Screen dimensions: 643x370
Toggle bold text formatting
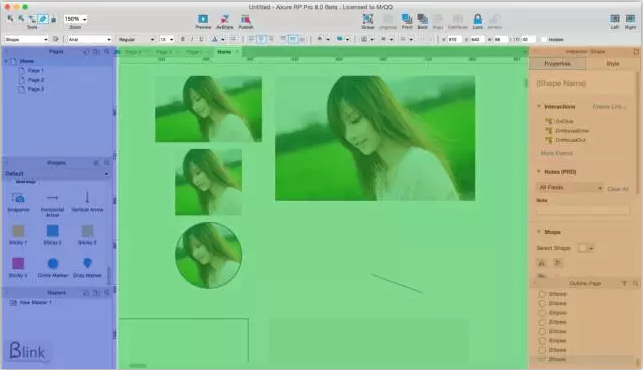click(x=182, y=39)
